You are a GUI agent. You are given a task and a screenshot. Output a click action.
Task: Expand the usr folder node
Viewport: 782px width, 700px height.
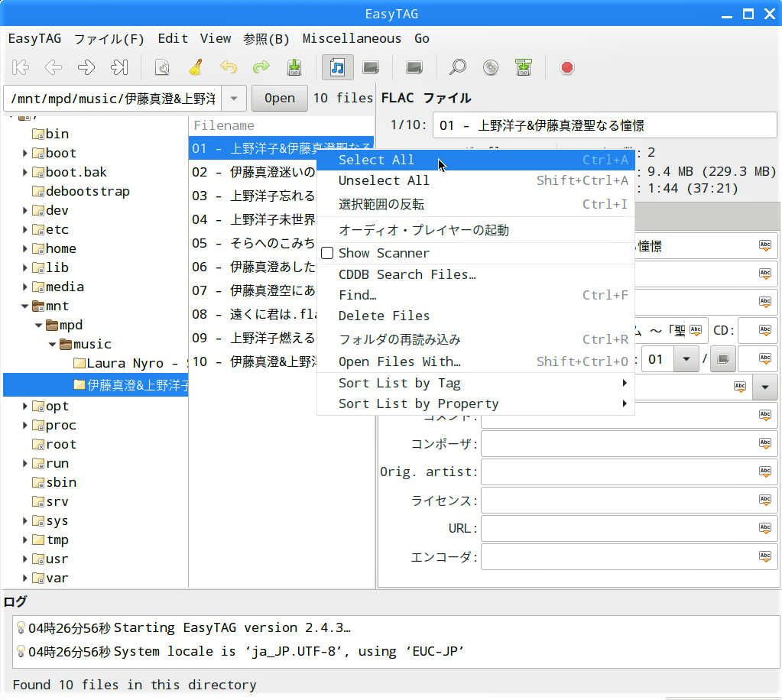coord(24,559)
